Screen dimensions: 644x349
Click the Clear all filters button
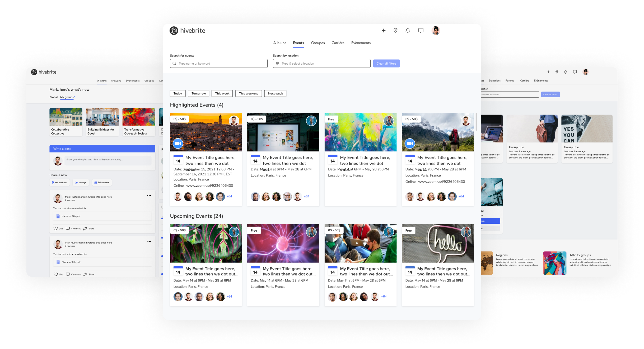(x=386, y=64)
